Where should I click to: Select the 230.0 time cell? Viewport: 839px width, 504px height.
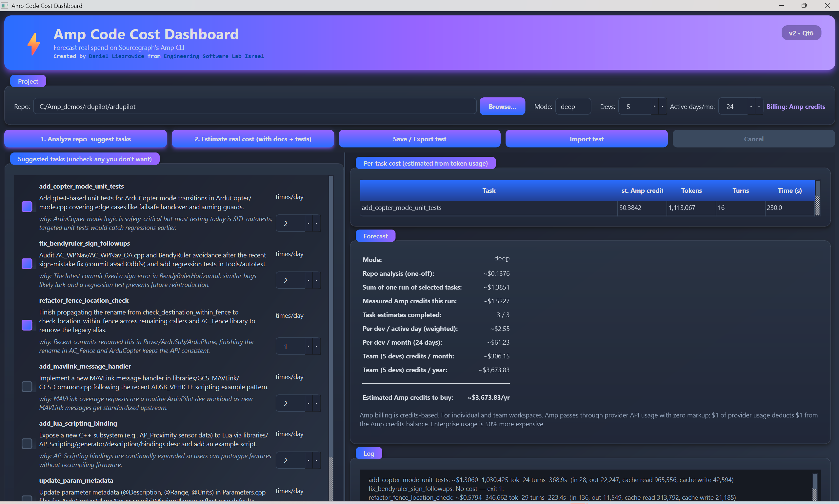point(790,208)
